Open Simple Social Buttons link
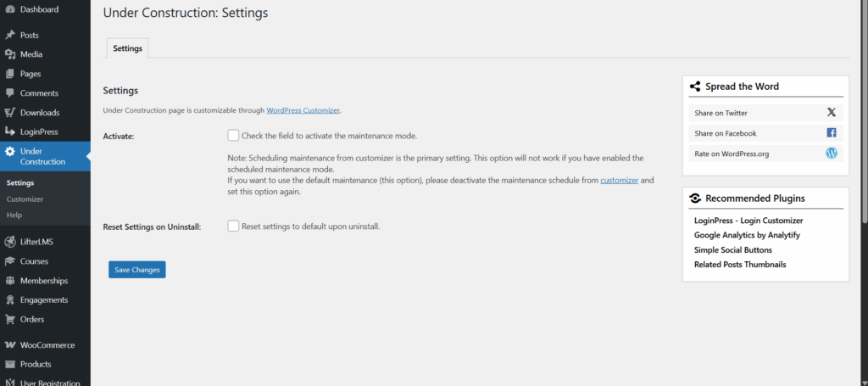868x386 pixels. click(733, 249)
